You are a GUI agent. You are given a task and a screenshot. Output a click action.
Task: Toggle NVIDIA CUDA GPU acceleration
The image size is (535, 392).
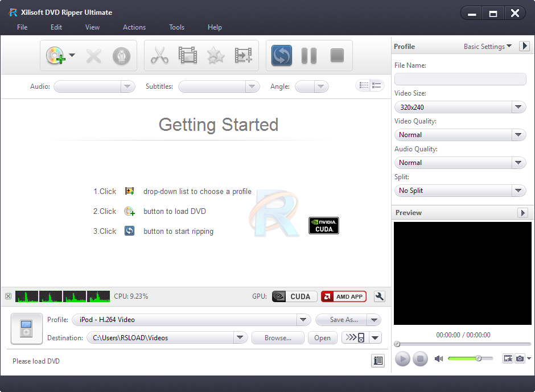[294, 296]
